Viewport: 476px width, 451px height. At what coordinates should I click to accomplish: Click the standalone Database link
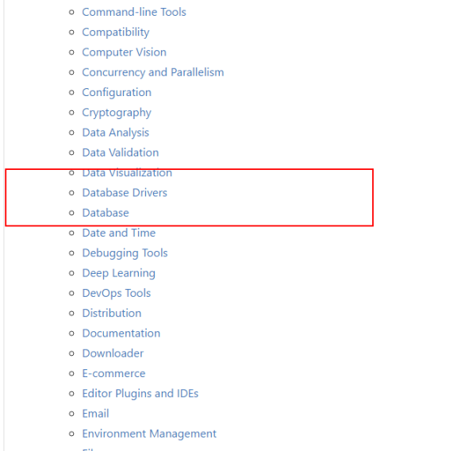pyautogui.click(x=106, y=213)
